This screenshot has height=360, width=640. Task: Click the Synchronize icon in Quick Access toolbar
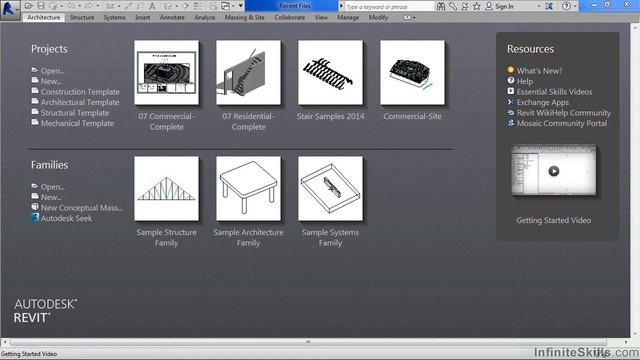[53, 6]
